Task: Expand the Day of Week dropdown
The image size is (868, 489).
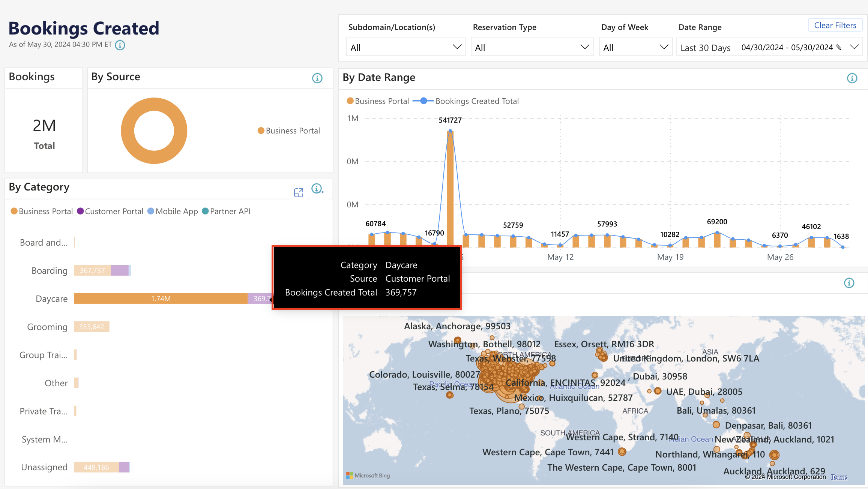Action: 636,47
